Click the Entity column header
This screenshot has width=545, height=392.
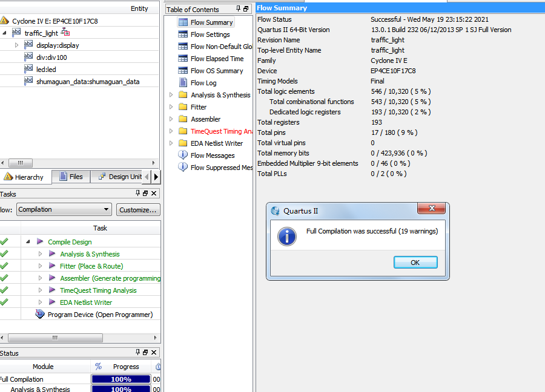(139, 8)
